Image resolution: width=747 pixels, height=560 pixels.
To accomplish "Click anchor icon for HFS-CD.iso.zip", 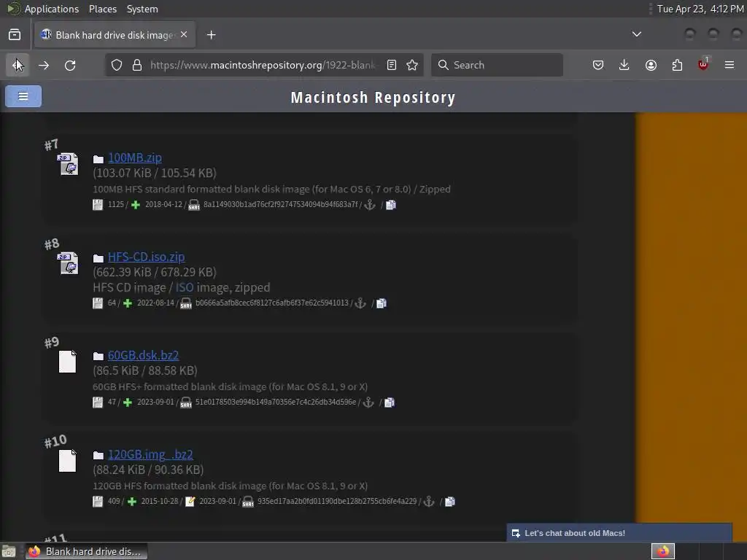I will click(x=360, y=303).
